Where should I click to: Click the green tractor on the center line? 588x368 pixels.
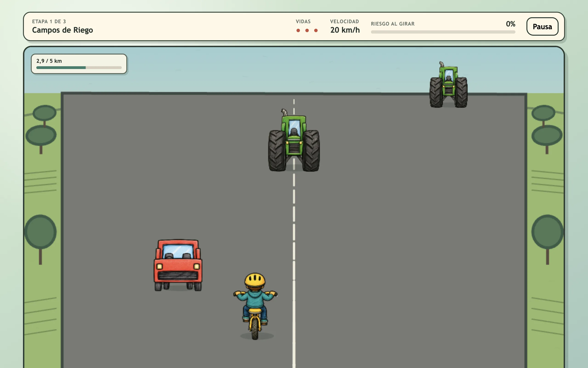[x=294, y=140]
